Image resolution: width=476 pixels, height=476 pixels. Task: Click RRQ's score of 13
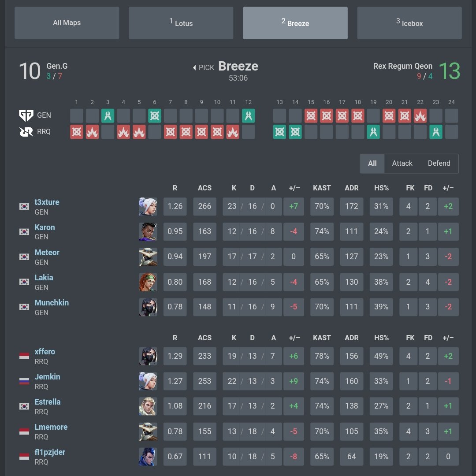[x=450, y=71]
